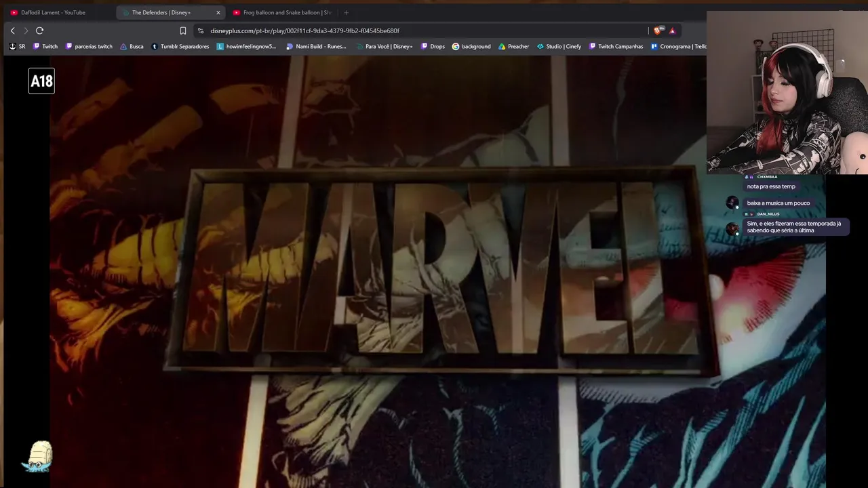Click the Marvel logo in the video

click(x=441, y=271)
